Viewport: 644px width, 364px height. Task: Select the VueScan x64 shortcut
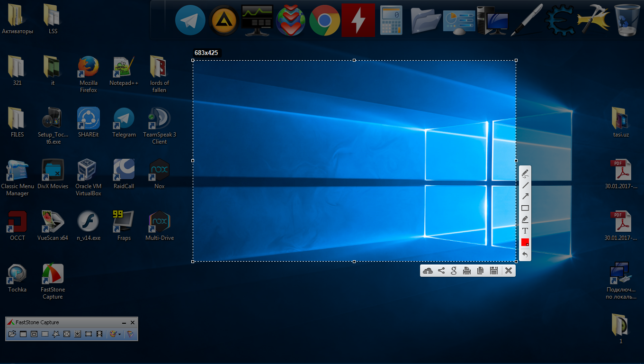click(53, 226)
